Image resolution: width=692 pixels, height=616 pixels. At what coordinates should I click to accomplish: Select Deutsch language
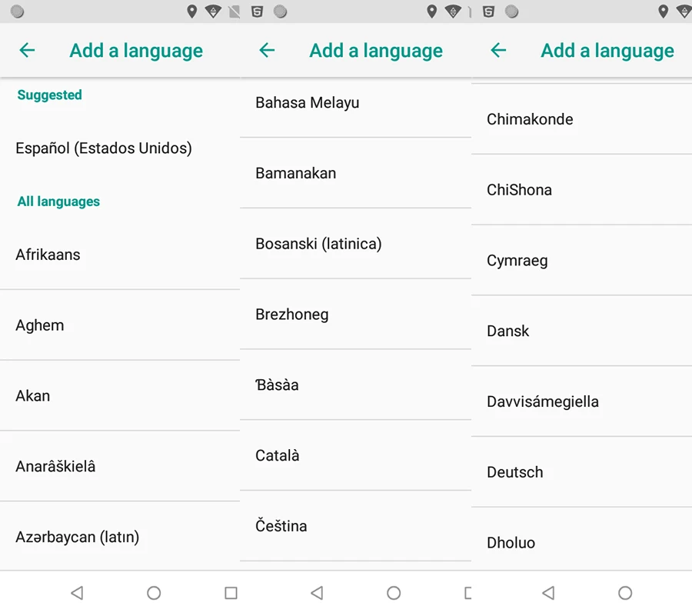[582, 472]
